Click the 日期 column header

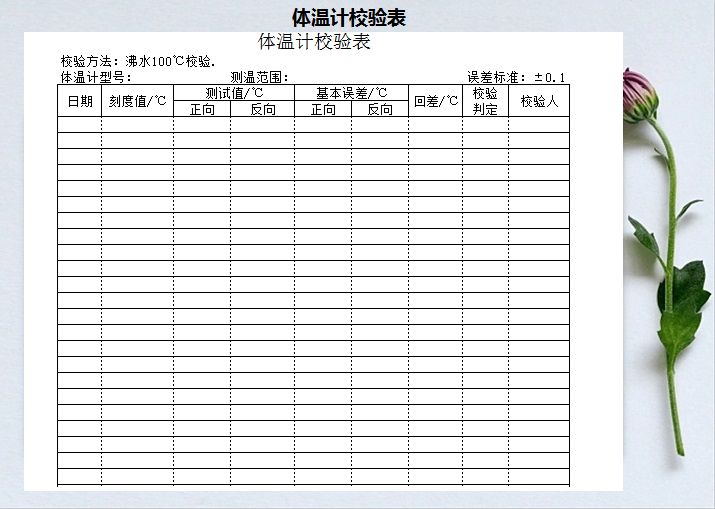[80, 101]
